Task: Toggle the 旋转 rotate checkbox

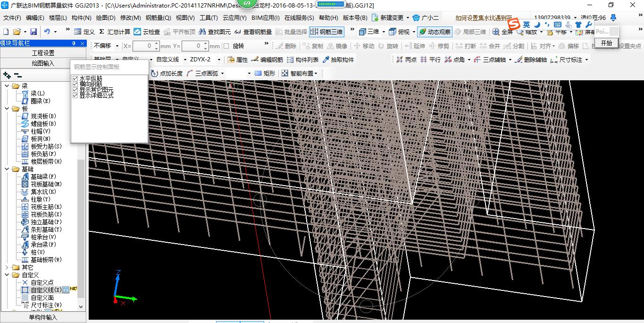Action: pyautogui.click(x=226, y=46)
